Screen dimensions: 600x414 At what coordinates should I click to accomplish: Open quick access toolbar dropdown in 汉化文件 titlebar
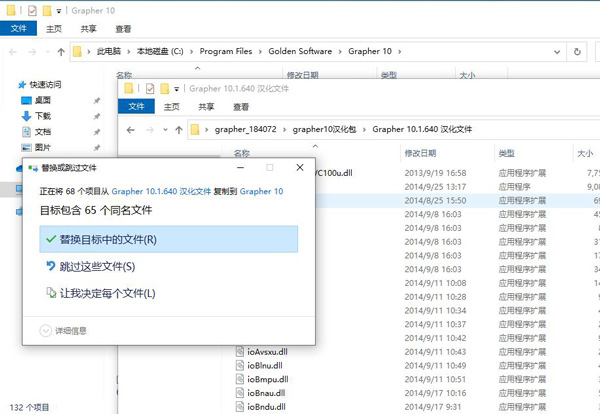tap(176, 89)
